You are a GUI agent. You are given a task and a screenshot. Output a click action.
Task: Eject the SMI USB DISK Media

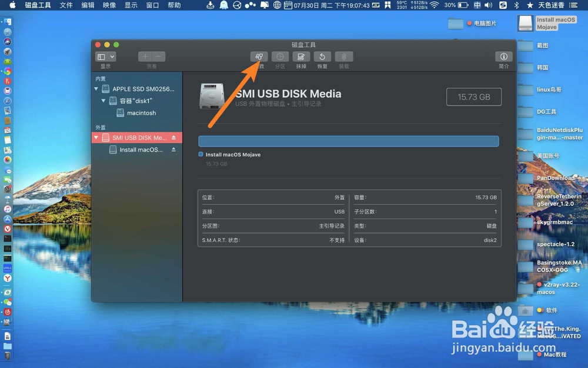[x=173, y=138]
